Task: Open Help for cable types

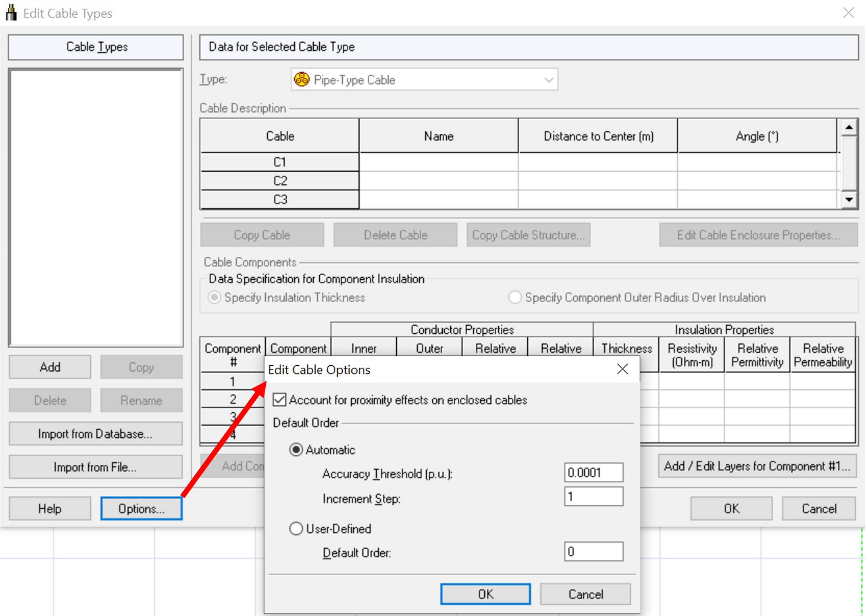Action: pos(50,509)
